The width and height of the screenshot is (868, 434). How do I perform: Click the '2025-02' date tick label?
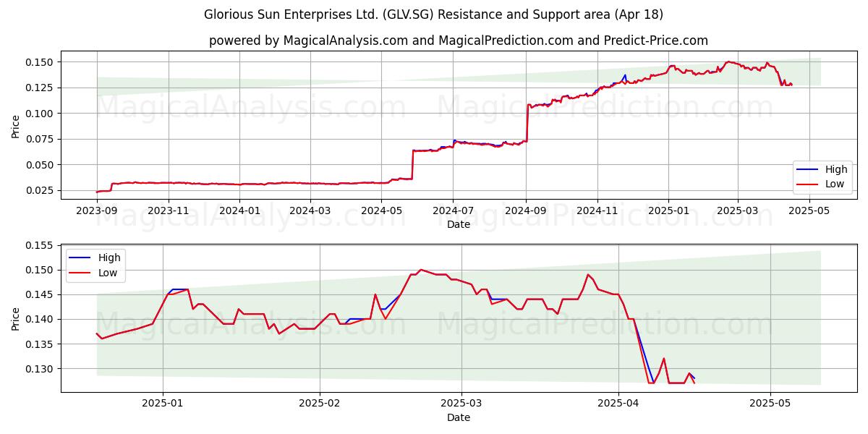[320, 404]
